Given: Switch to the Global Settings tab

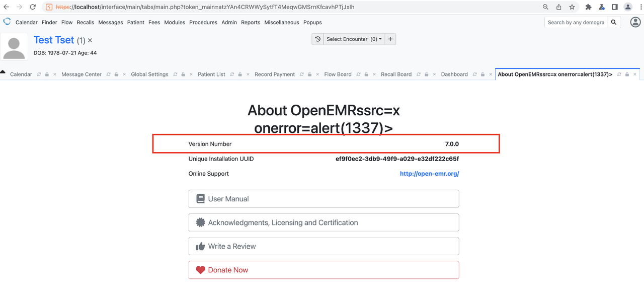Looking at the screenshot, I should click(149, 74).
